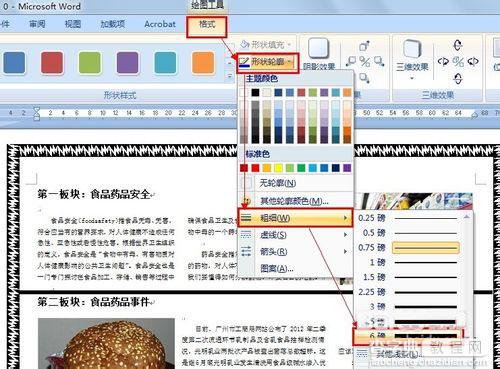Switch to the Acrobat tab
The height and width of the screenshot is (369, 500).
(160, 24)
